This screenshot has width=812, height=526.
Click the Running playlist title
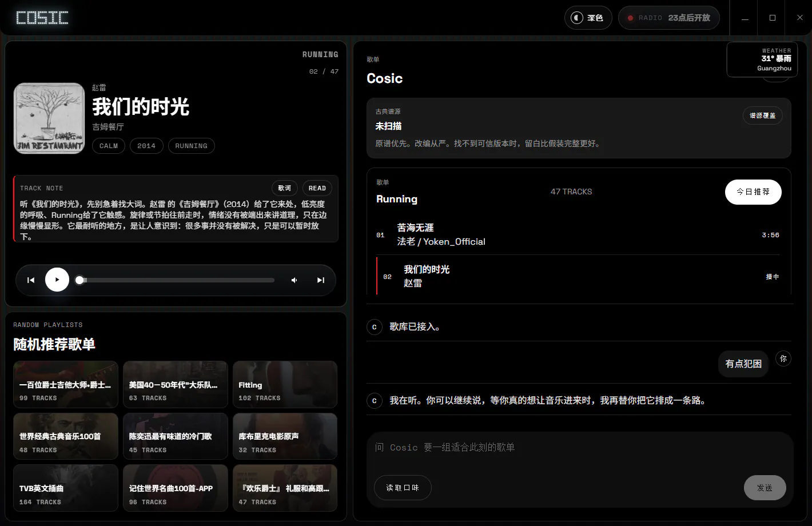click(397, 199)
